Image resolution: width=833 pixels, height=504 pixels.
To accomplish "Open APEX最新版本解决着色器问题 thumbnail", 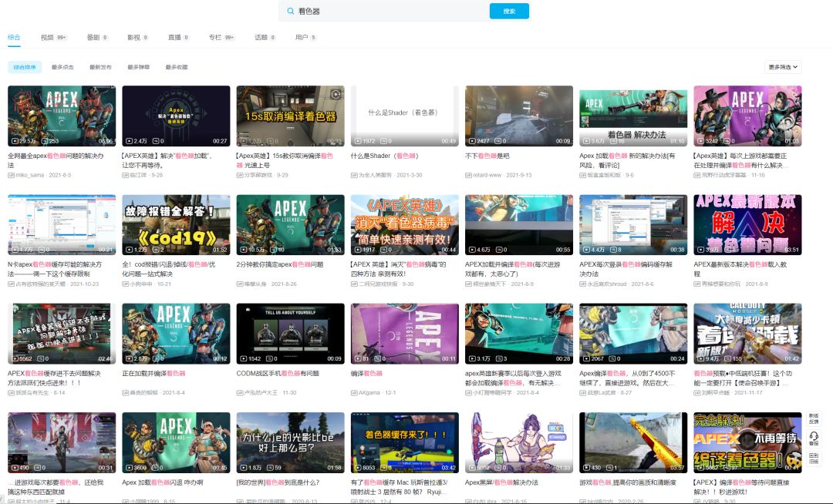I will click(x=747, y=224).
